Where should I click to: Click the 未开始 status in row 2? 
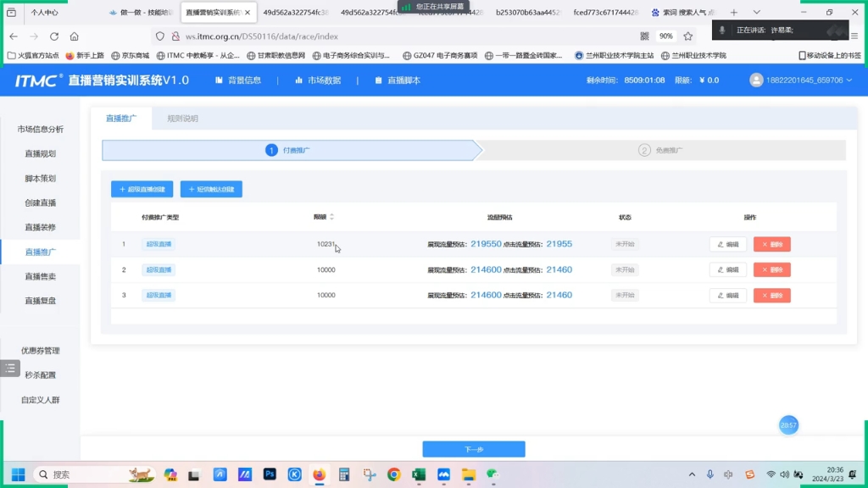pos(625,269)
